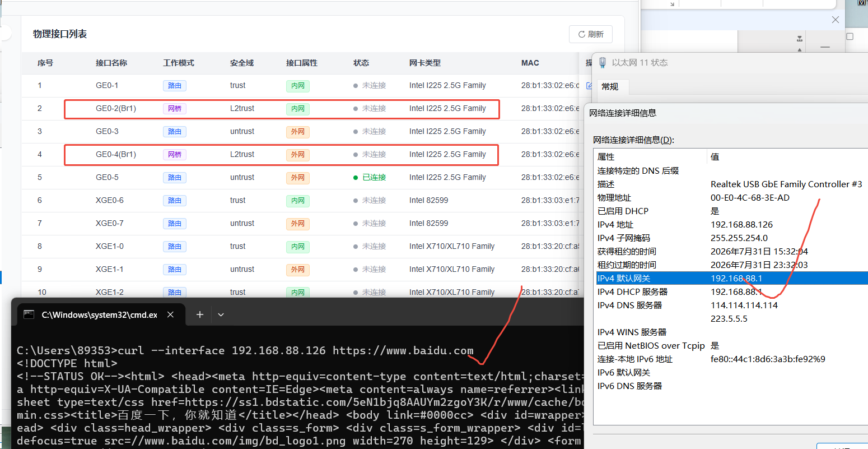Click the 接口属性 column header
Image resolution: width=868 pixels, height=449 pixels.
(x=302, y=63)
